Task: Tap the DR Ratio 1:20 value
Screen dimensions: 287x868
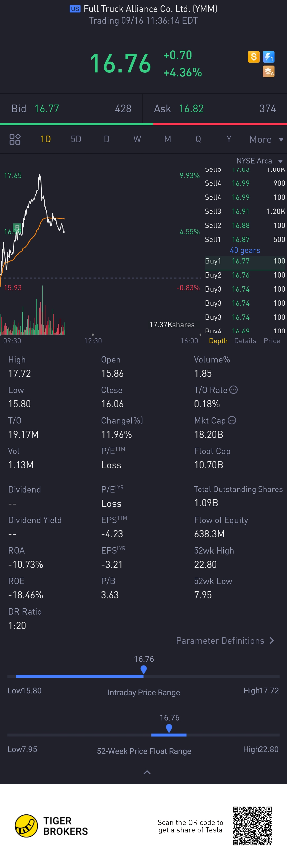Action: 17,625
